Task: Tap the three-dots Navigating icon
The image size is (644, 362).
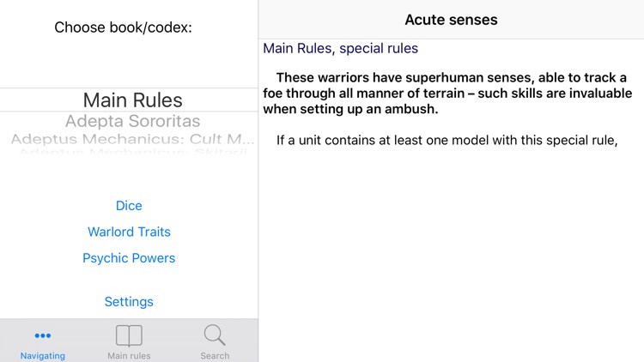Action: point(43,335)
